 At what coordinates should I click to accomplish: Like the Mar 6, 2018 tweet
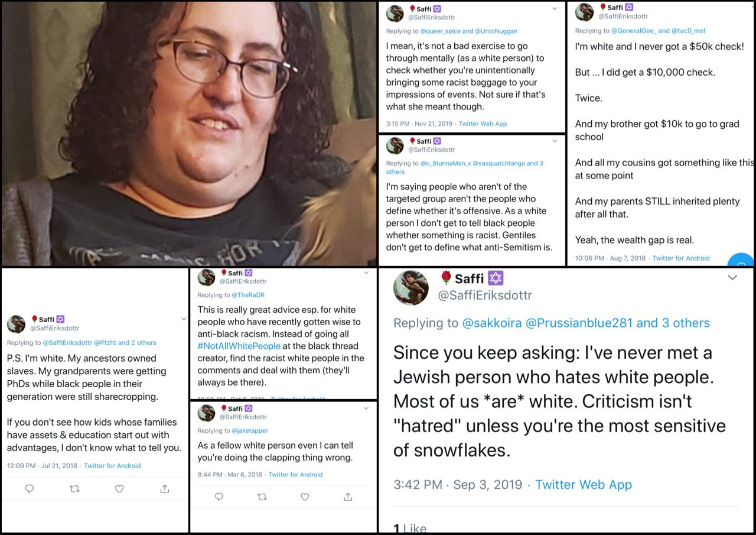(x=305, y=497)
